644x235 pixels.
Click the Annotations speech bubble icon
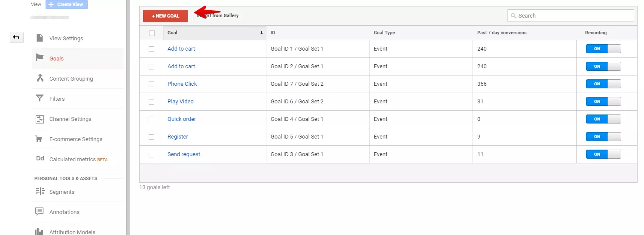pyautogui.click(x=40, y=212)
